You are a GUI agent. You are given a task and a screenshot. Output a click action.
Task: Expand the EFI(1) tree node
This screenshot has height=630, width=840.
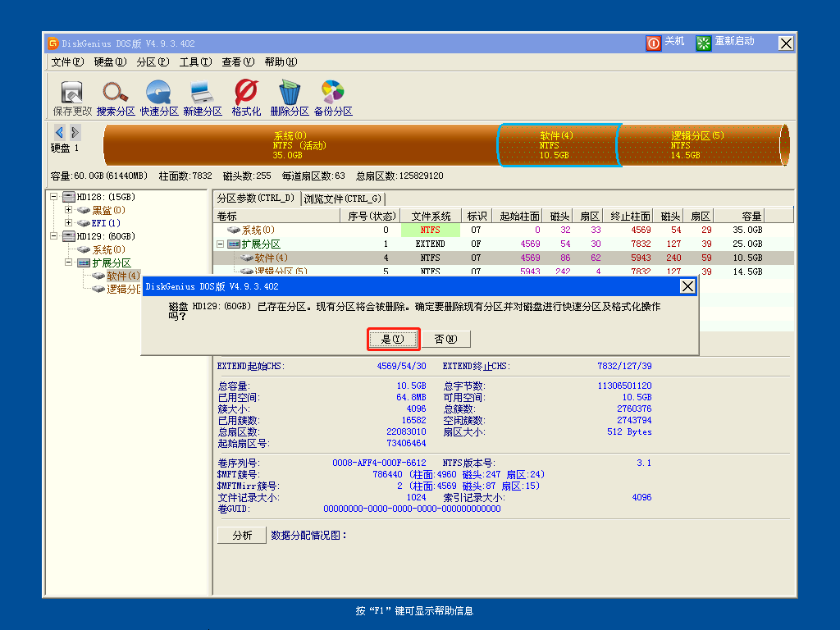point(68,223)
